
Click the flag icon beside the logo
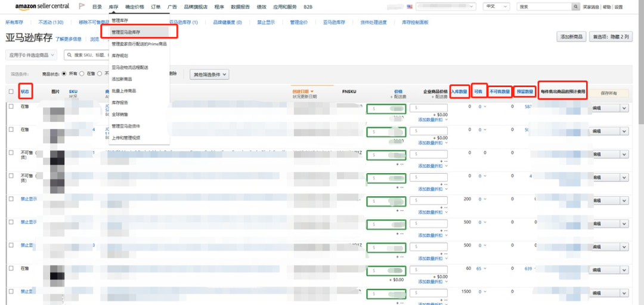[82, 7]
